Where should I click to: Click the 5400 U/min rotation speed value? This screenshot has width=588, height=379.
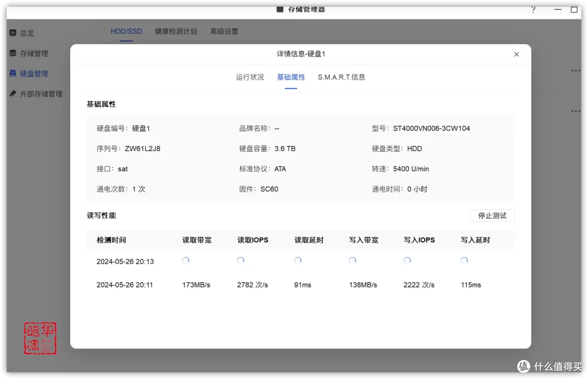coord(411,169)
